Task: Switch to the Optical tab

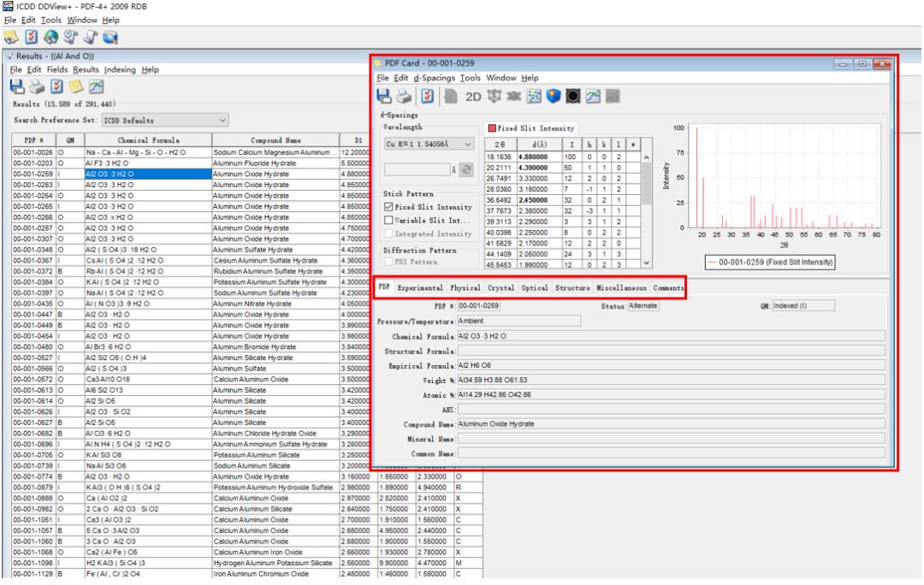Action: click(535, 287)
